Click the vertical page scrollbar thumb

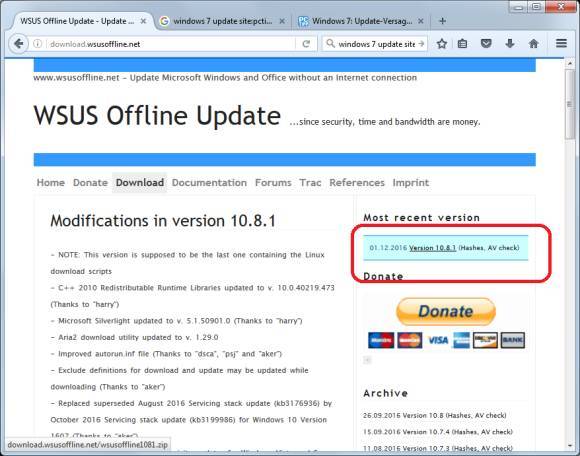pyautogui.click(x=570, y=104)
